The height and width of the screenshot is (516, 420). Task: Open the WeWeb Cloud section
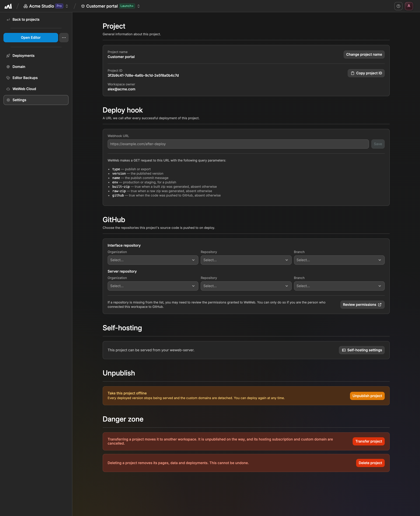click(36, 89)
